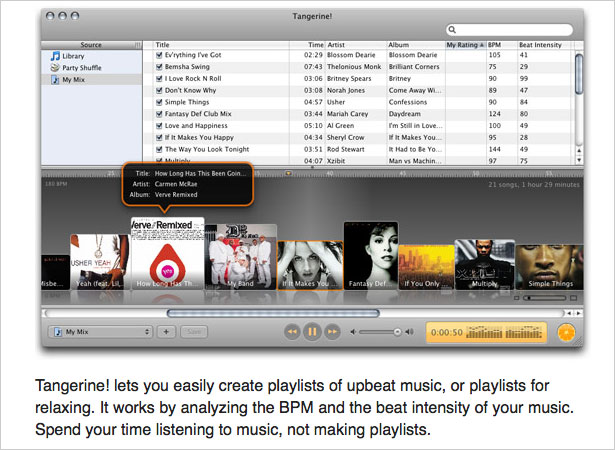Open the My Mix playlist dropdown
The width and height of the screenshot is (615, 450).
coord(100,332)
